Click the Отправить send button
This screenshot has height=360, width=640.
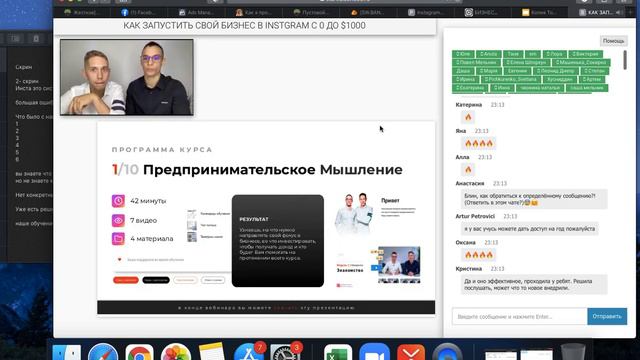(607, 316)
